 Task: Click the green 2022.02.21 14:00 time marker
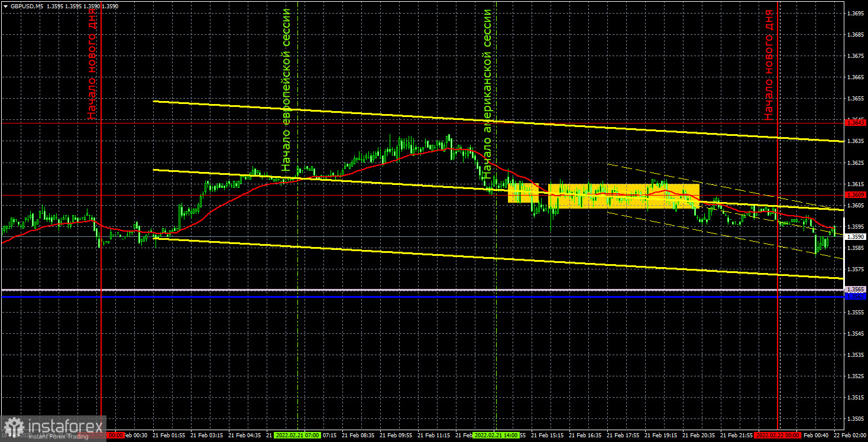497,435
